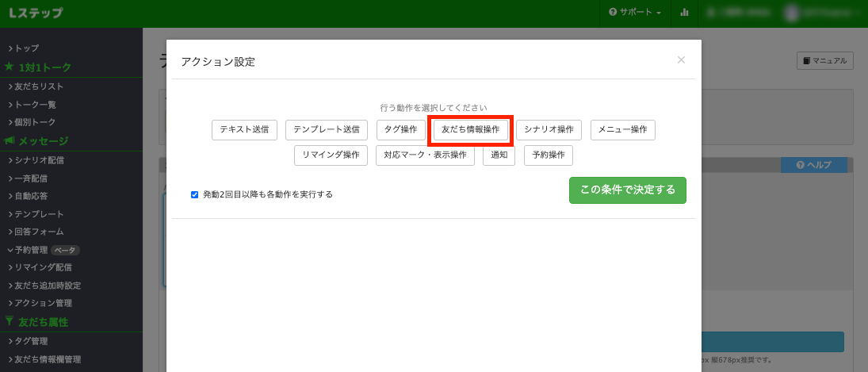Open 友だちリスト in sidebar

[x=39, y=86]
